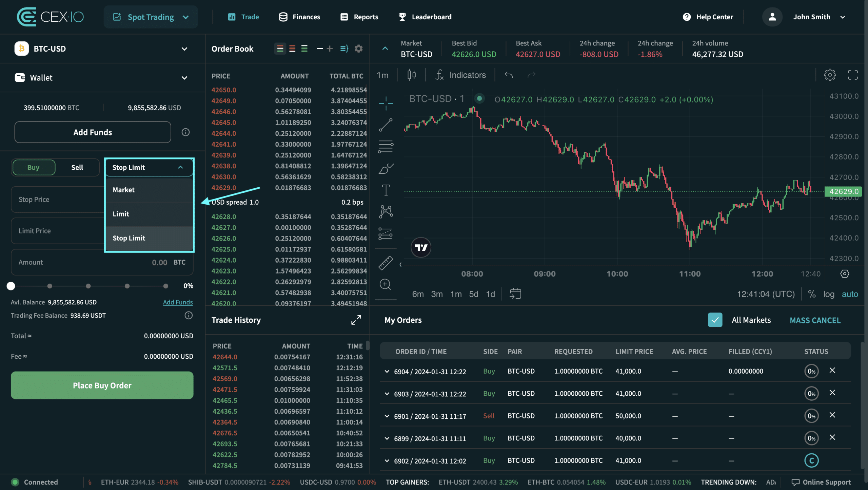868x490 pixels.
Task: Open the chart patterns tool
Action: tap(386, 212)
